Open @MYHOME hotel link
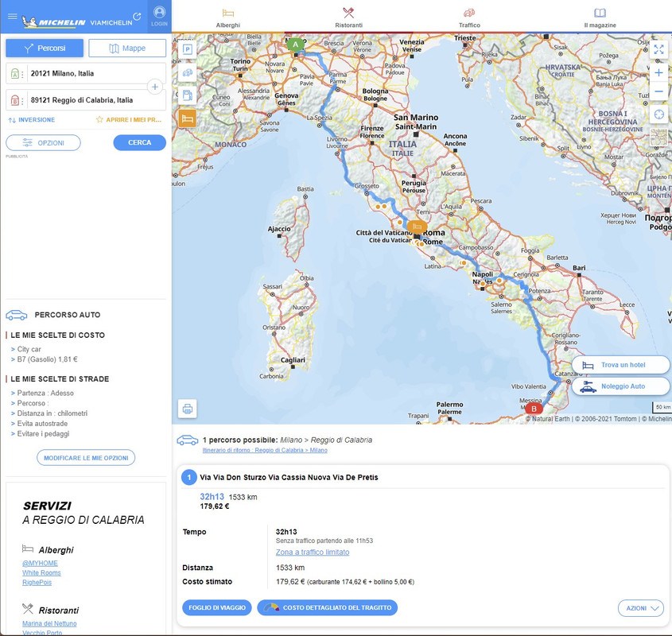This screenshot has width=672, height=636. (40, 563)
